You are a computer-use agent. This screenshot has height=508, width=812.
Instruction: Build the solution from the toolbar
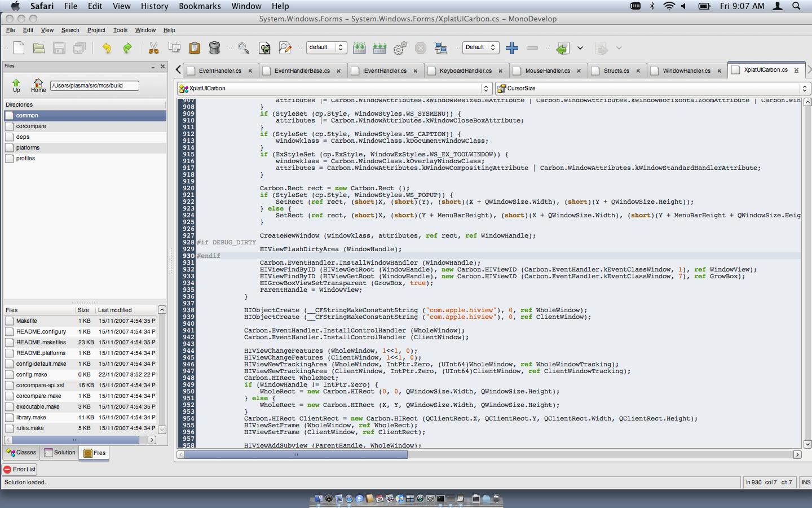click(x=359, y=48)
